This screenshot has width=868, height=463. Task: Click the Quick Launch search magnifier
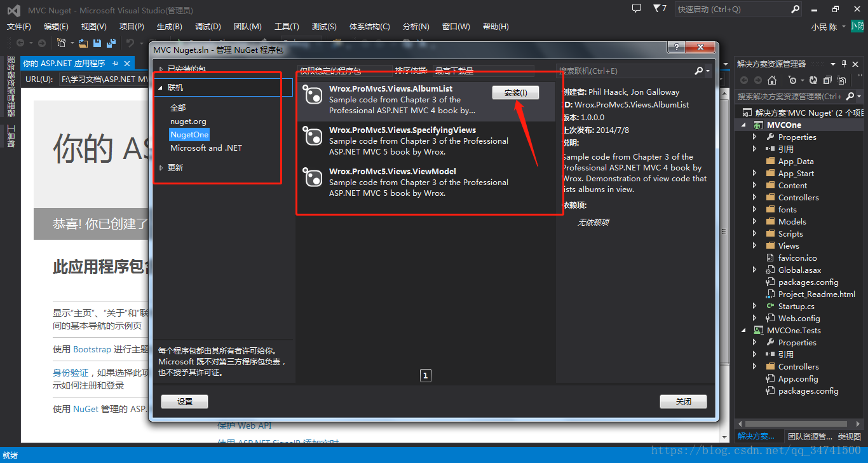click(795, 9)
